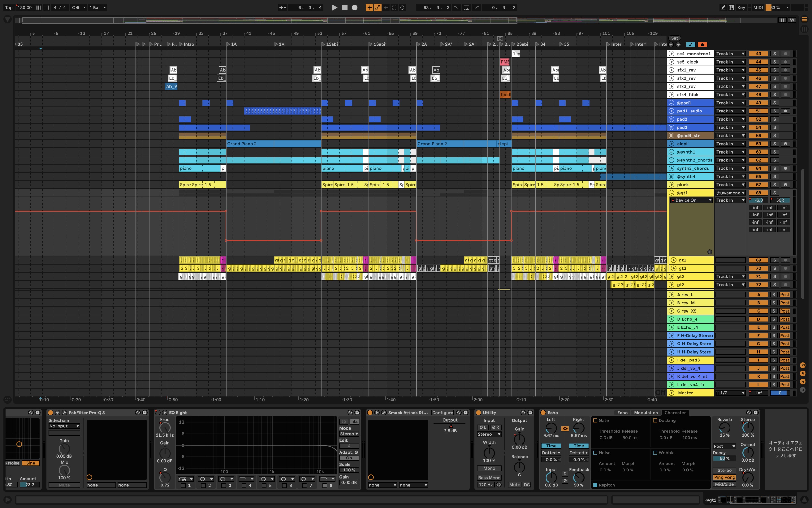Open the 1 Bar quantization dropdown
Viewport: 812px width, 508px height.
97,7
